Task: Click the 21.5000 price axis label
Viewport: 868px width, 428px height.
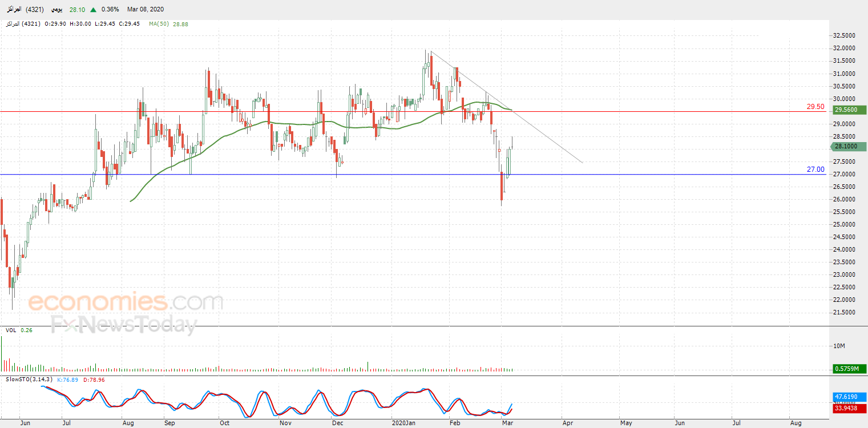Action: click(845, 312)
